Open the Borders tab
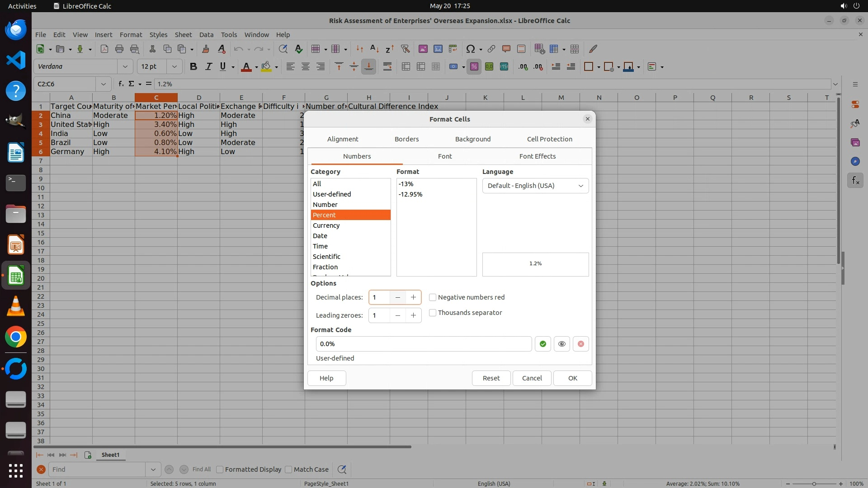Viewport: 868px width, 488px height. click(406, 139)
